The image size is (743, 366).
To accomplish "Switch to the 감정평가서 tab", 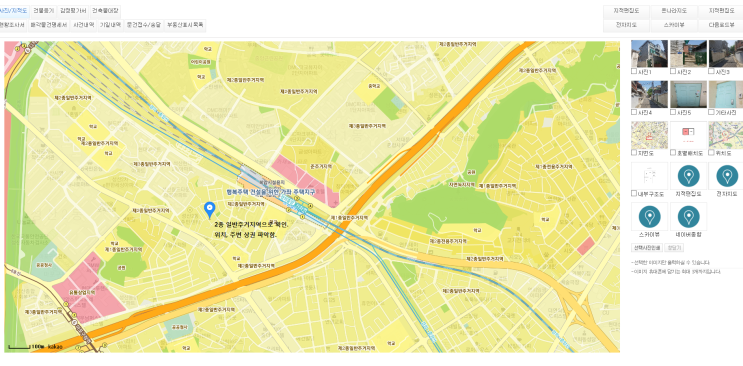I will (73, 11).
